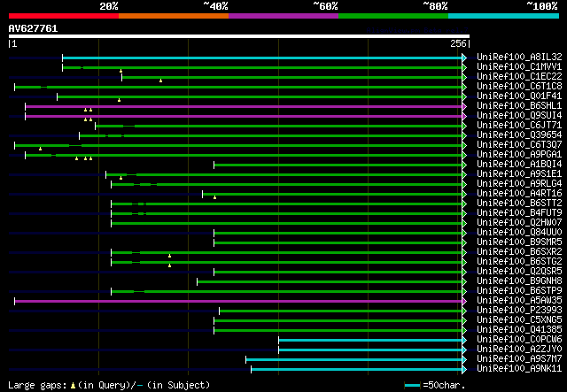Screen dimensions: 567x392
Task: Click the query end position label 256
Action: [458, 43]
